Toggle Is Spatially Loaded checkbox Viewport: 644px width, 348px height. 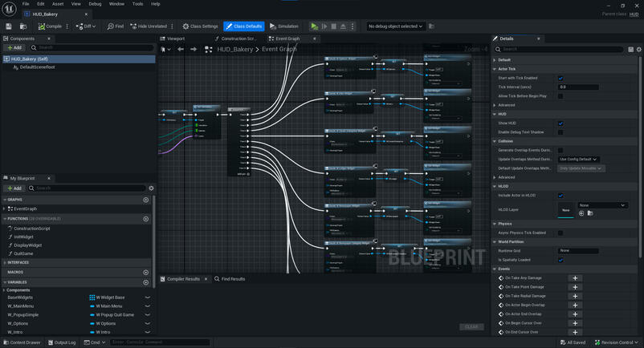point(560,260)
